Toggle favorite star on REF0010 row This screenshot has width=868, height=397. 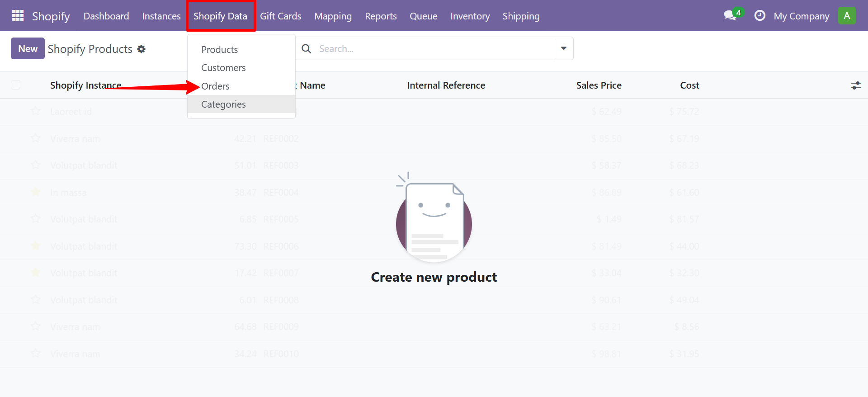click(x=36, y=354)
